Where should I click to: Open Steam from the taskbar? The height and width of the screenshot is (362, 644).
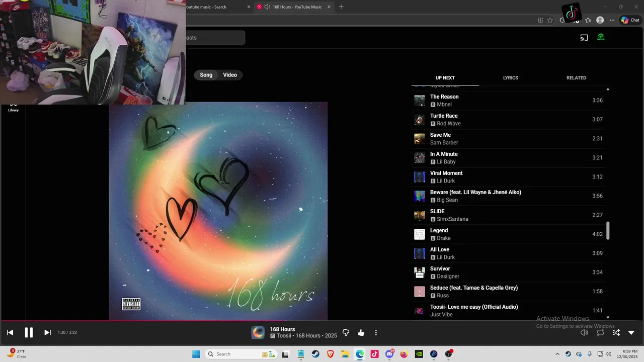click(x=315, y=354)
